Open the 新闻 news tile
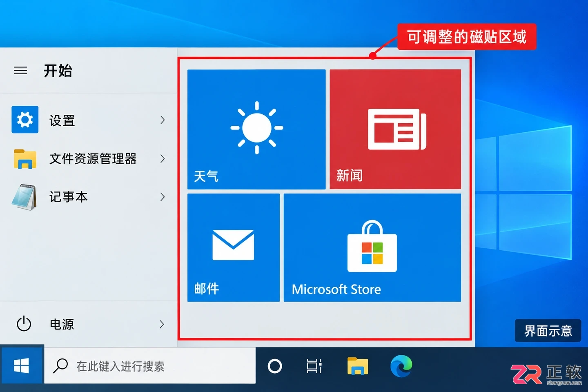This screenshot has width=588, height=392. (395, 129)
